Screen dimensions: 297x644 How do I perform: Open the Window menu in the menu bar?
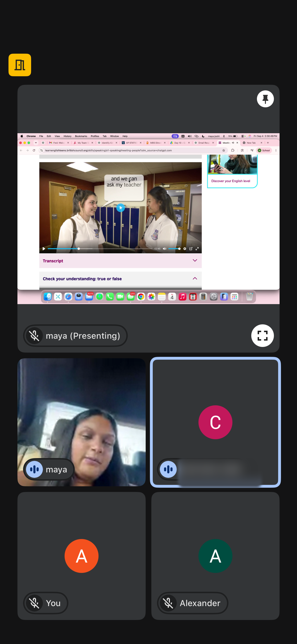pos(115,136)
